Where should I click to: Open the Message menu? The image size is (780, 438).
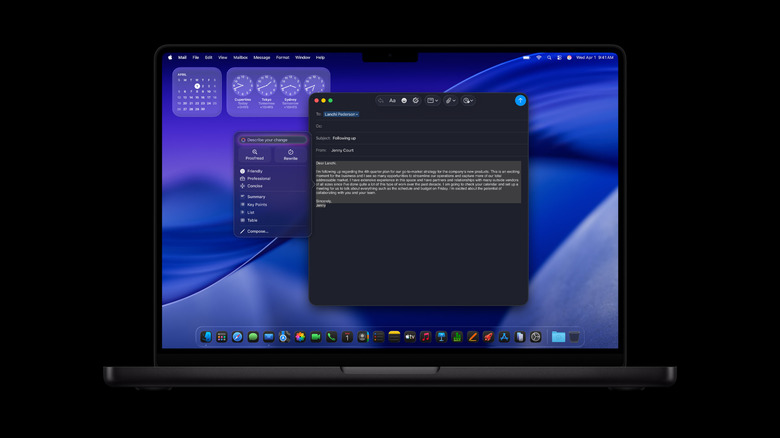[262, 57]
